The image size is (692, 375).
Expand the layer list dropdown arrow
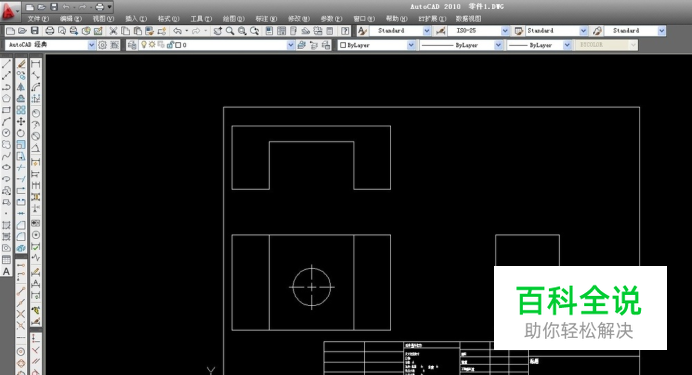290,45
